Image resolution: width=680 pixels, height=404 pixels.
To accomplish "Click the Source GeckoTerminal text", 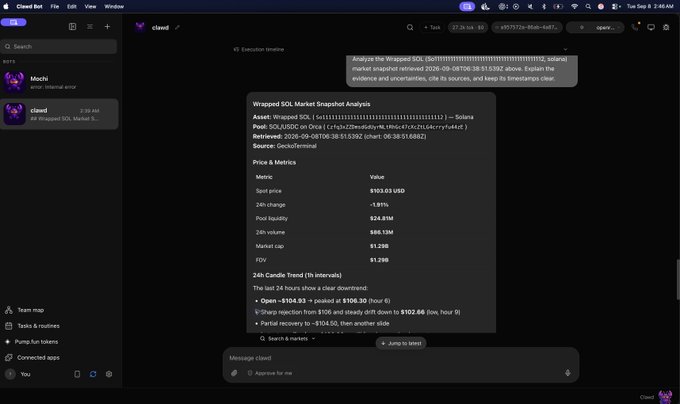I will point(284,146).
